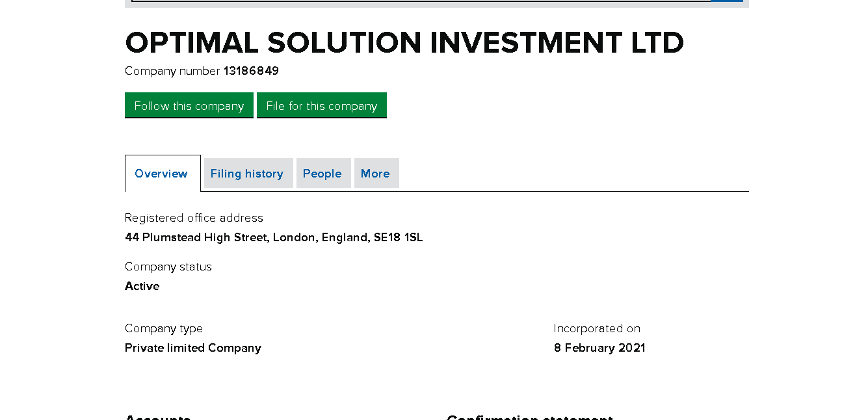This screenshot has width=868, height=420.
Task: Click the Follow this company button
Action: (189, 105)
